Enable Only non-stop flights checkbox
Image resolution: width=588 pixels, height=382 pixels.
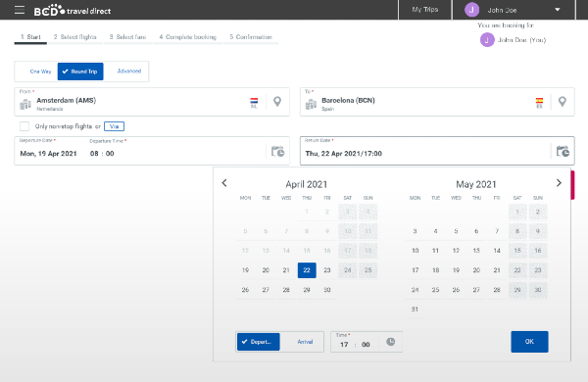24,126
